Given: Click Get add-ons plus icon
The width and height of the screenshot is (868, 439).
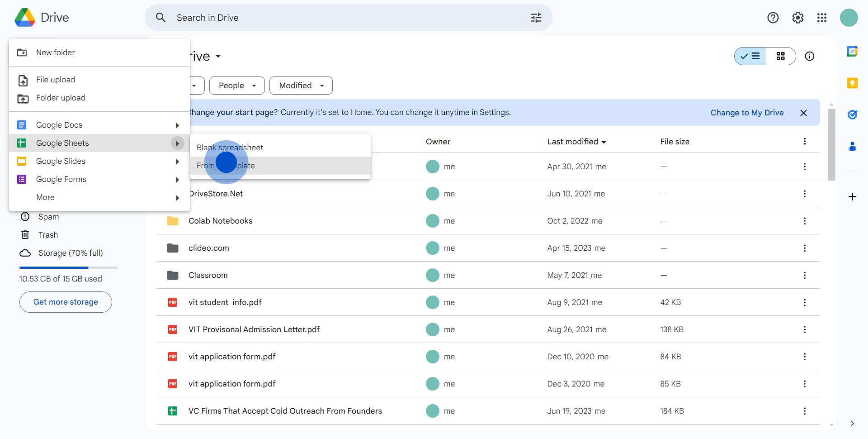Looking at the screenshot, I should click(x=852, y=197).
